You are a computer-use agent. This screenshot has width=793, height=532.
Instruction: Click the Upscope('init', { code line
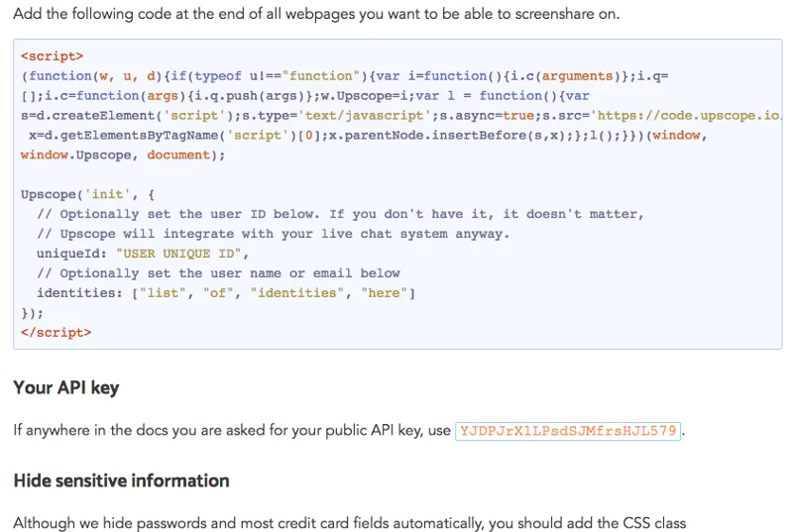[87, 194]
